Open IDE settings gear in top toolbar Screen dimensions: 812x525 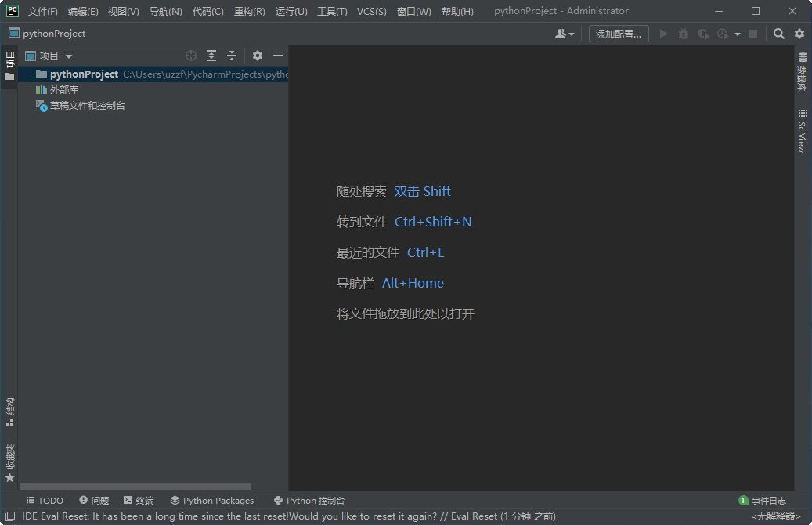coord(799,34)
